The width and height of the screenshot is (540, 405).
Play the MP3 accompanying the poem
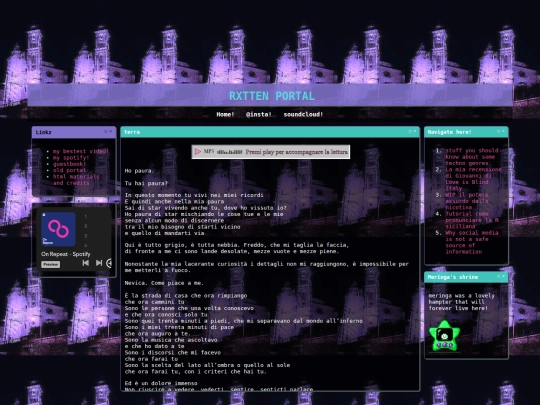(x=197, y=152)
